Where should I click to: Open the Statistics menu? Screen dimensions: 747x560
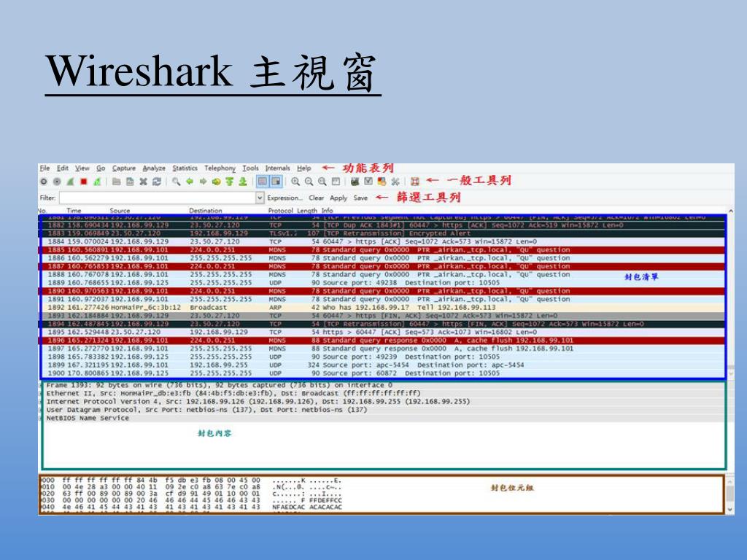tap(185, 168)
